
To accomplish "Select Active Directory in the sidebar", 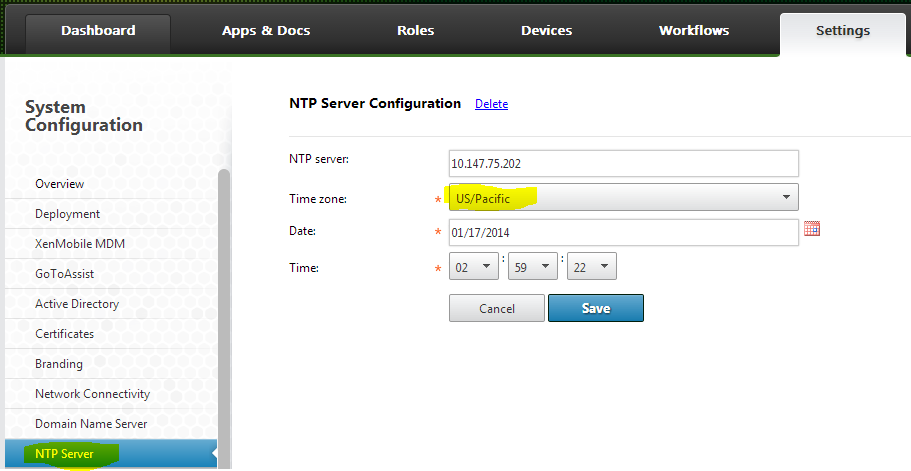I will pos(77,304).
